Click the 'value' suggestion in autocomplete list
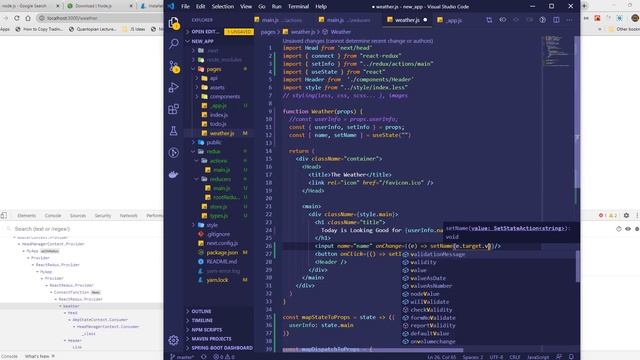Image resolution: width=640 pixels, height=360 pixels. coord(419,270)
